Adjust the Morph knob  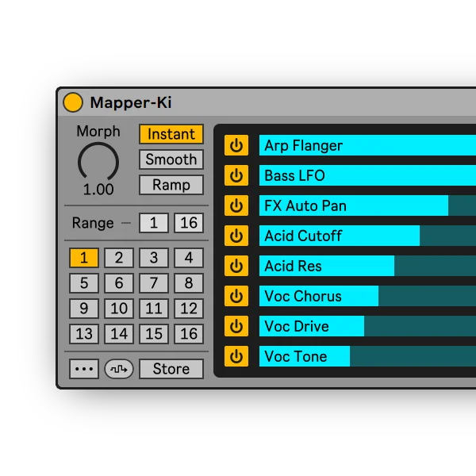tap(98, 163)
